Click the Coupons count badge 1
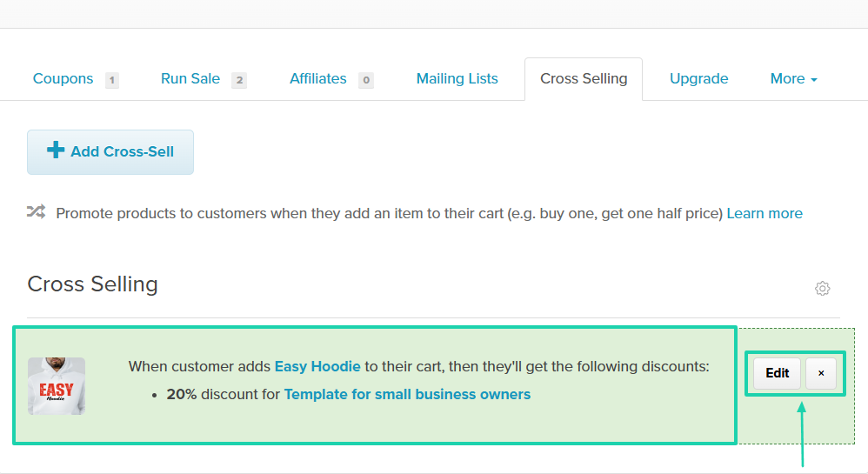 pos(112,80)
